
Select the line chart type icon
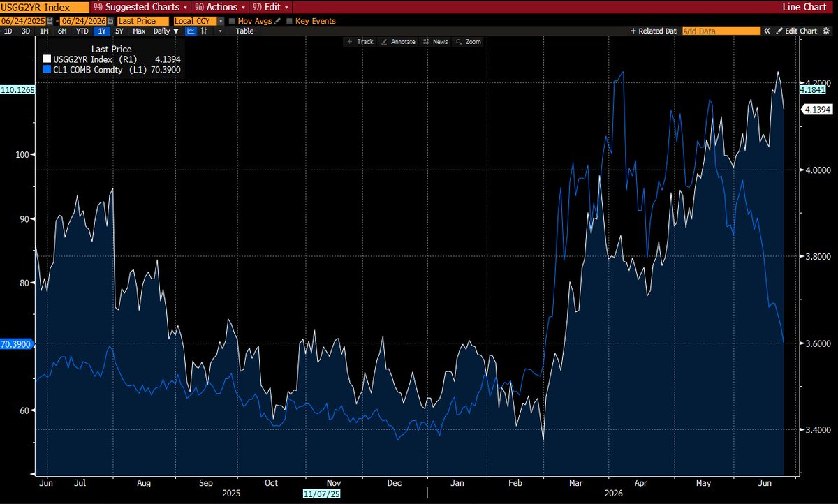click(191, 31)
